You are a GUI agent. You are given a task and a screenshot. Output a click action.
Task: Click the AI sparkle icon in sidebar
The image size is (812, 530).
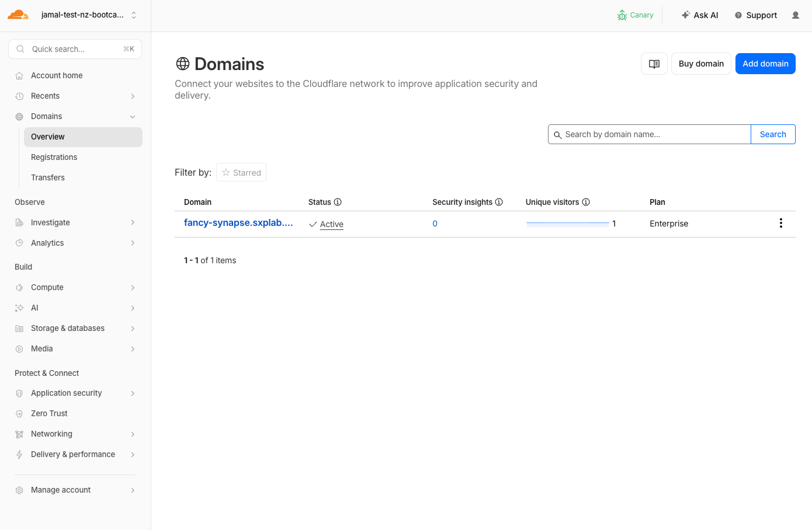[19, 308]
